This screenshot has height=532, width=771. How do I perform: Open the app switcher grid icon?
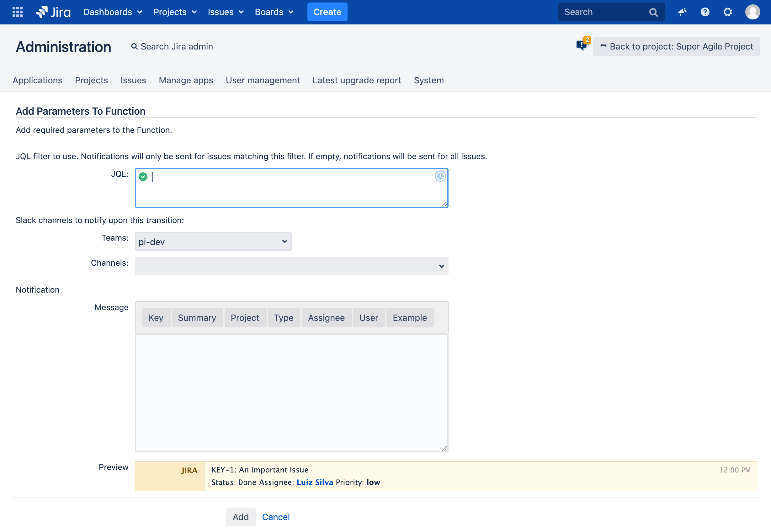17,12
